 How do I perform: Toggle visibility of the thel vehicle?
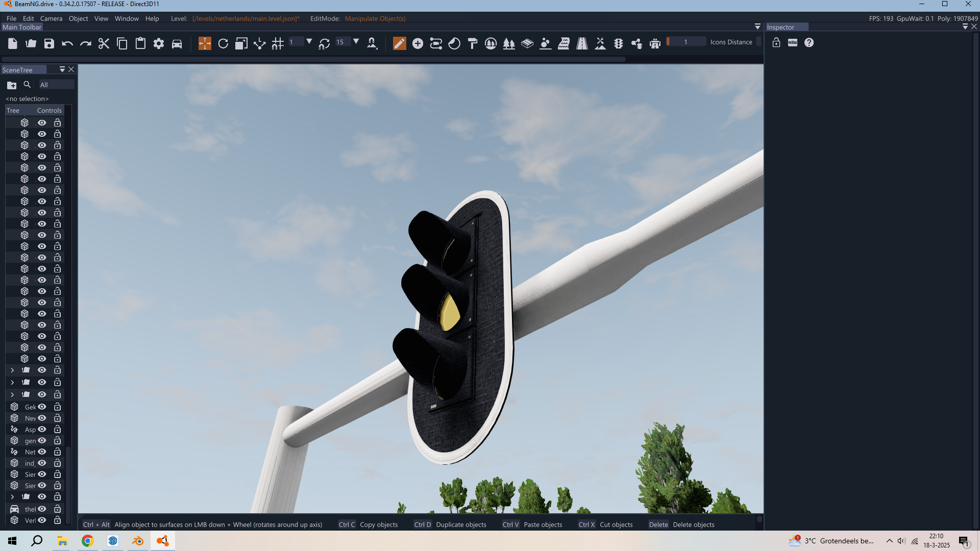click(42, 509)
